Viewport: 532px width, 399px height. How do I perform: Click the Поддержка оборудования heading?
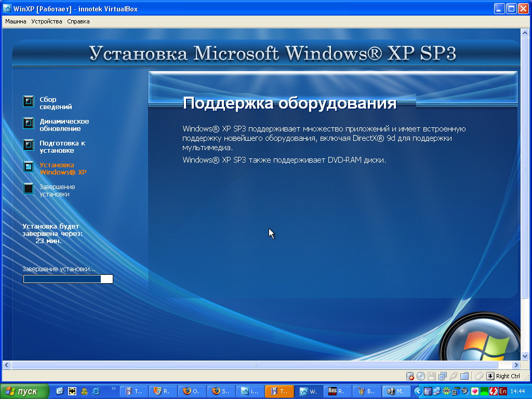(x=289, y=103)
